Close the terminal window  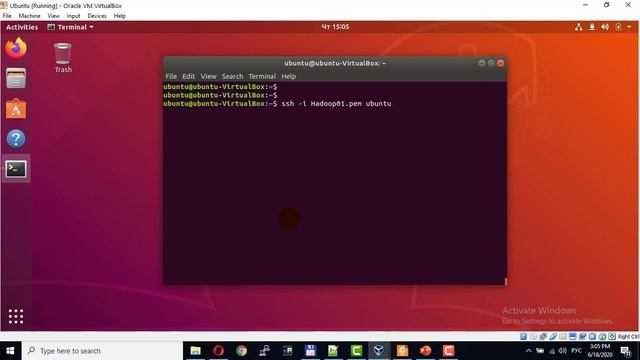pyautogui.click(x=500, y=63)
